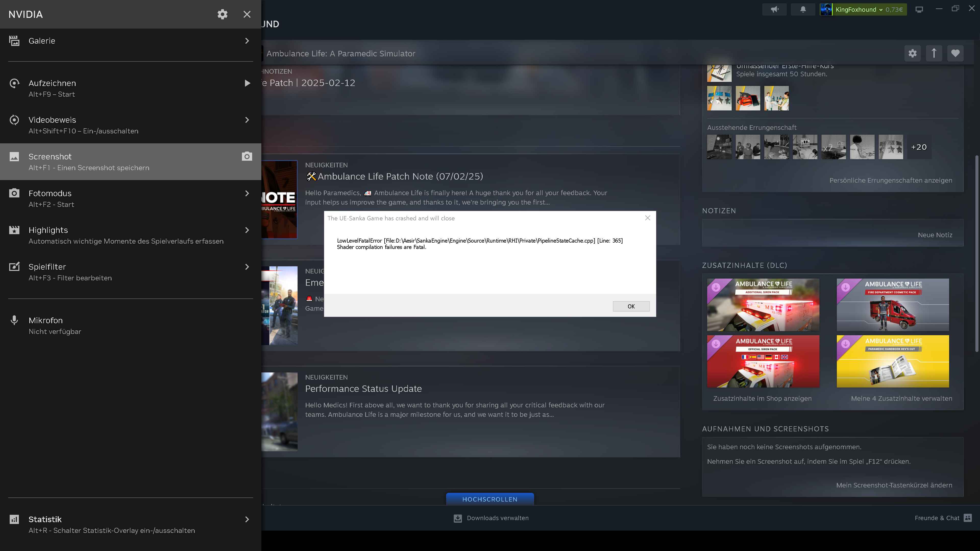This screenshot has height=551, width=980.
Task: Click the upward arrow button beside favorites
Action: coord(934,53)
